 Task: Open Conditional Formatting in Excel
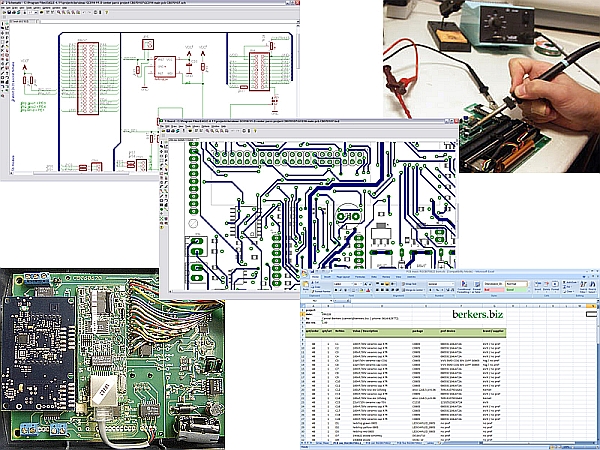tap(463, 287)
